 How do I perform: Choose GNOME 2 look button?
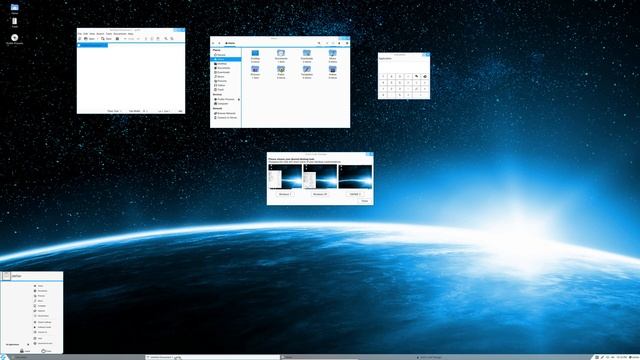(355, 194)
